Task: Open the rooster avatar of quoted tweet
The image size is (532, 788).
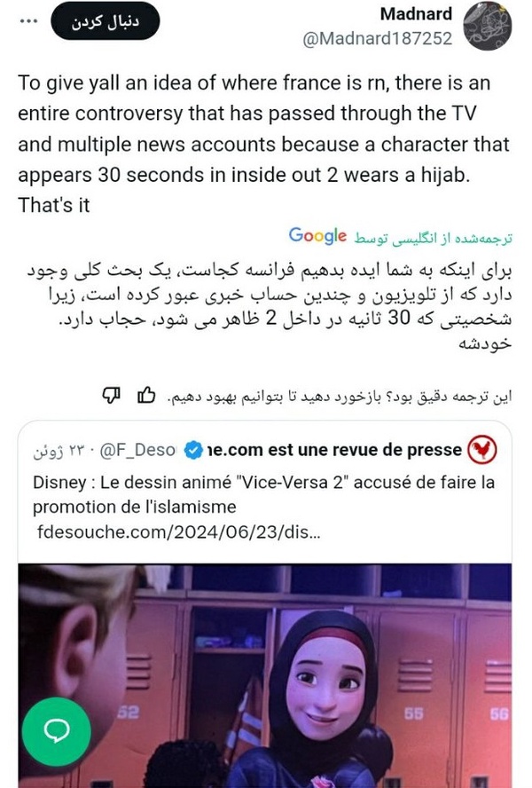Action: coord(482,449)
